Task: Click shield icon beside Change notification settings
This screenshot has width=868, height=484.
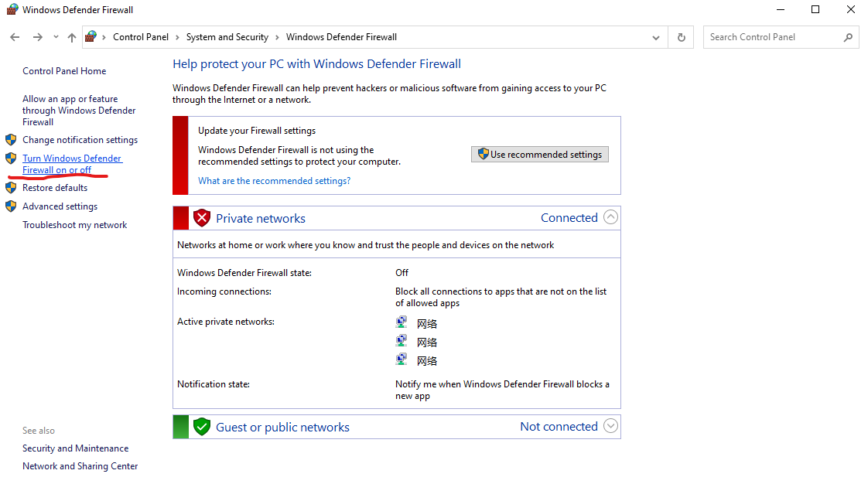Action: coord(11,139)
